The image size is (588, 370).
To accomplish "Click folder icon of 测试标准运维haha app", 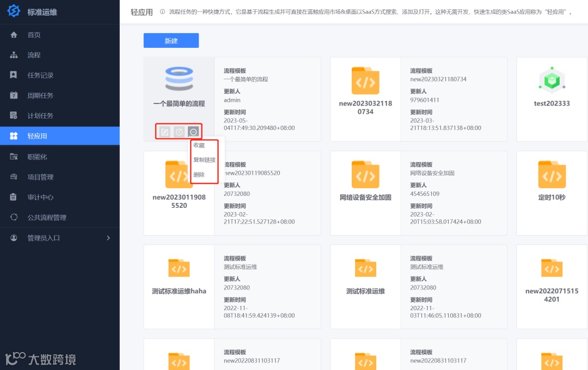I will point(179,268).
